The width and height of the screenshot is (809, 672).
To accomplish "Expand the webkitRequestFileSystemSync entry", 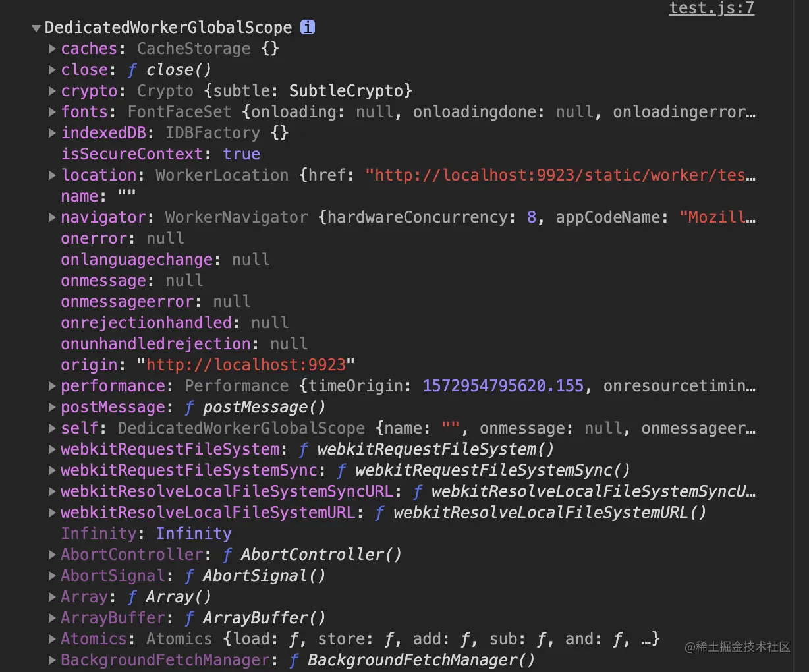I will [52, 470].
